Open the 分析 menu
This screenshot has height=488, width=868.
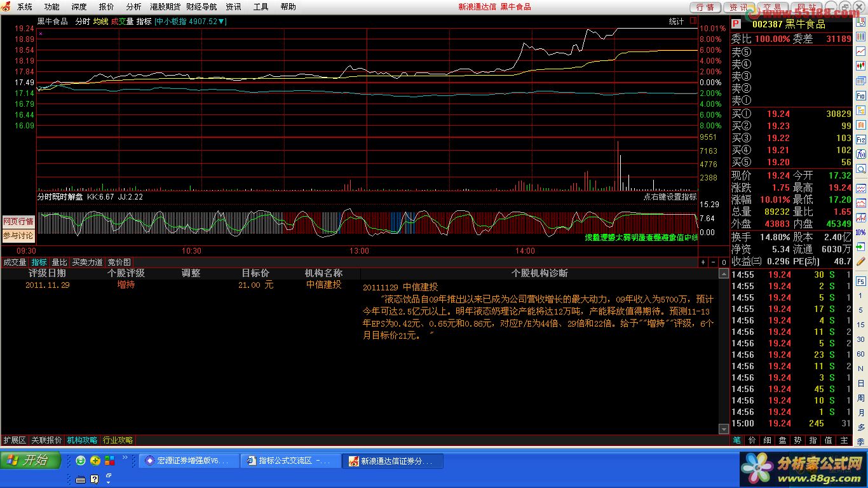click(133, 7)
